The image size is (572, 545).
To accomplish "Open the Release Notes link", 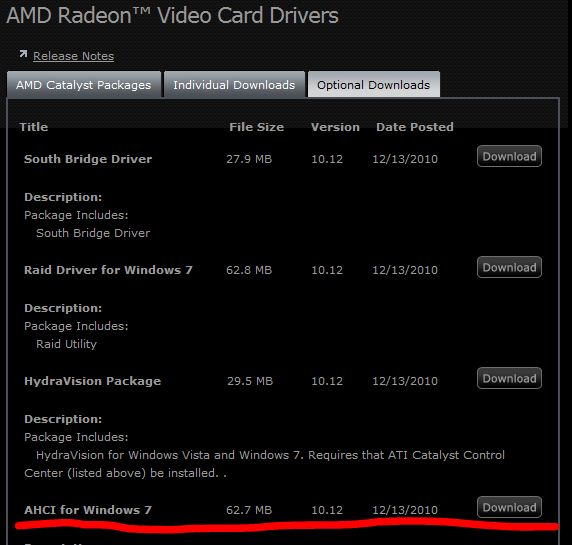I will point(73,56).
